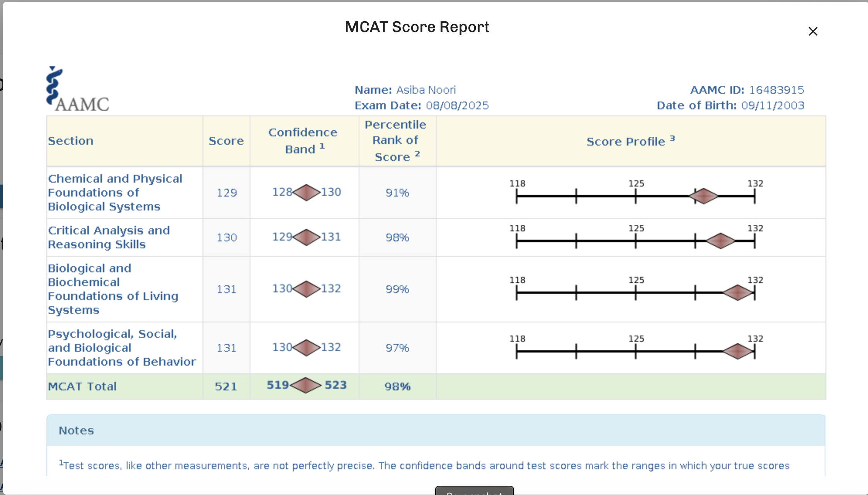Click the Chemical and Physical confidence band diamond
Viewport: 868px width, 495px height.
(x=306, y=192)
